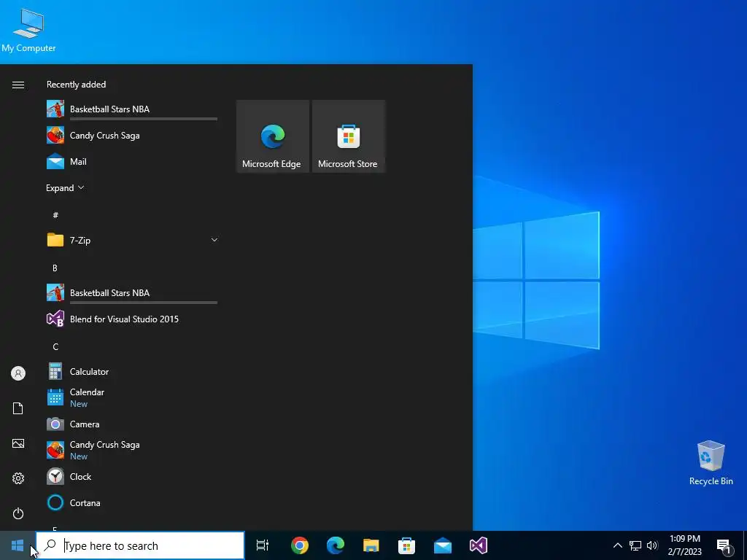Click the Windows Start button

tap(18, 545)
